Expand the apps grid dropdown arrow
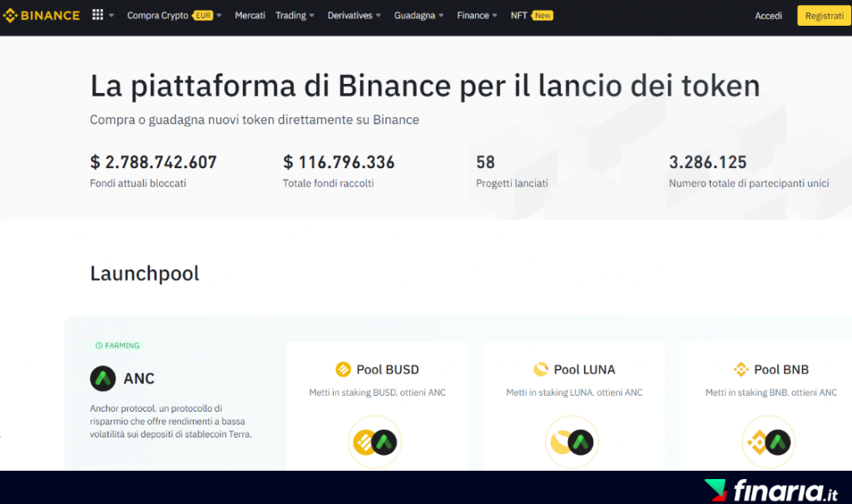Viewport: 852px width, 504px height. (x=111, y=16)
